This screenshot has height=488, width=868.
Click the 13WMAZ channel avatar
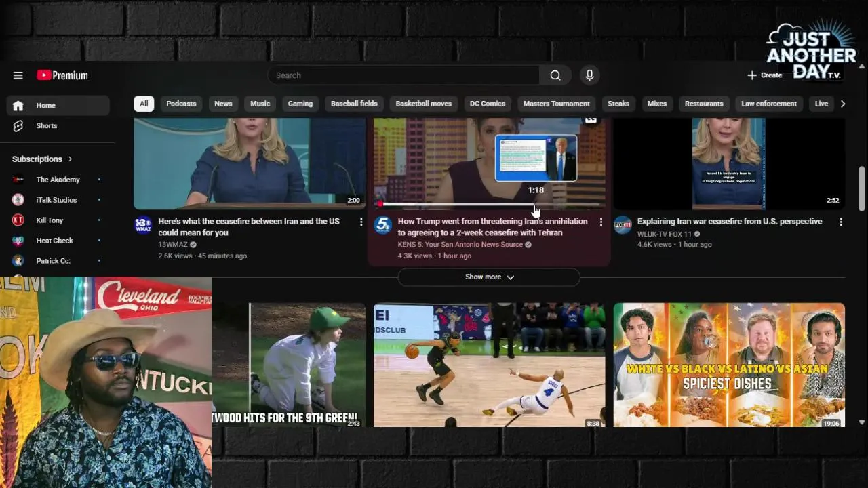click(143, 225)
